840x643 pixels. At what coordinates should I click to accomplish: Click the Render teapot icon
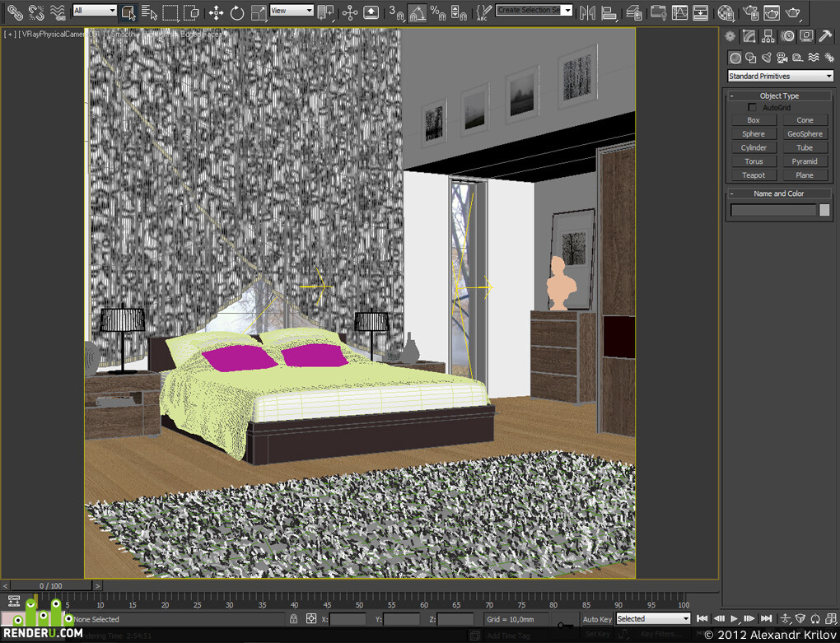coord(793,12)
